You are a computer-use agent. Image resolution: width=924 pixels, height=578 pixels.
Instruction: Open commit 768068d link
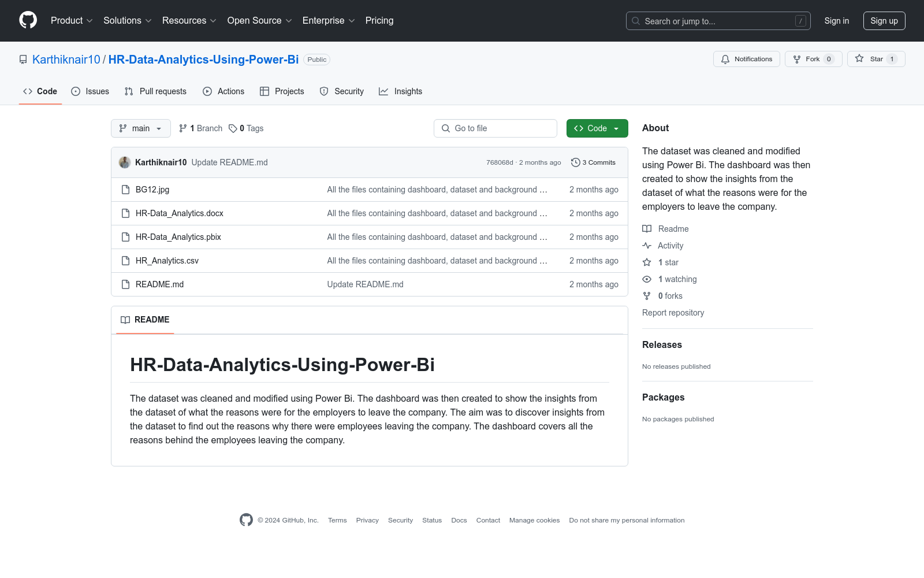tap(500, 162)
